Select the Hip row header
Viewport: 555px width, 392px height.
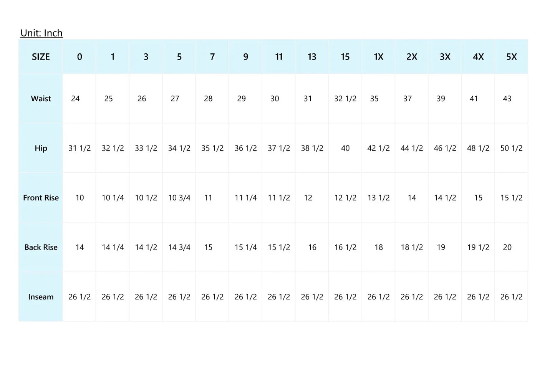pyautogui.click(x=41, y=148)
